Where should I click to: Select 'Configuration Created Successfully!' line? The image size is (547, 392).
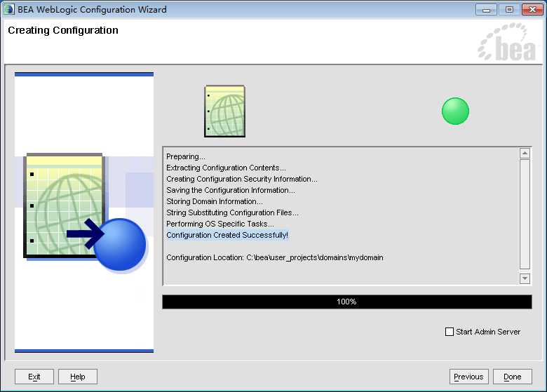pos(227,235)
